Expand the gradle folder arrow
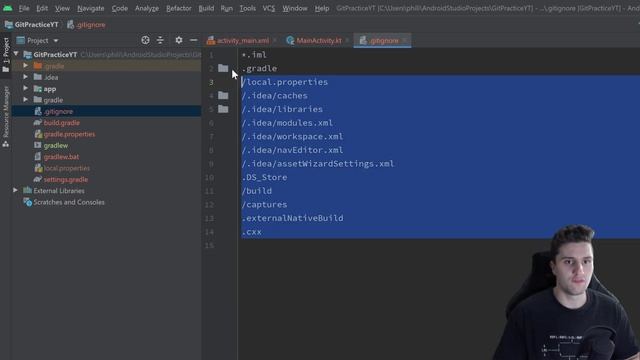This screenshot has width=640, height=360. coord(26,100)
